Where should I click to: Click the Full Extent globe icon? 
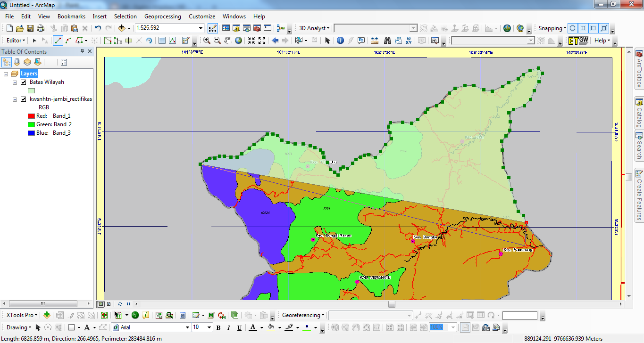click(238, 40)
